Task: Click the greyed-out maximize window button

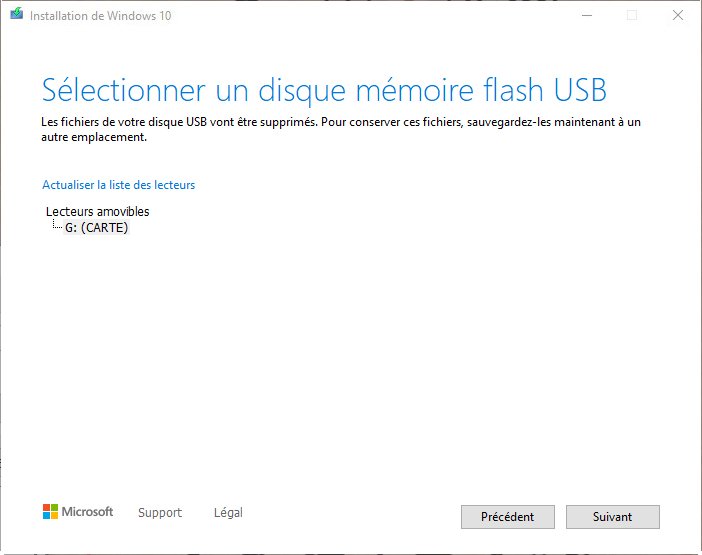Action: pyautogui.click(x=632, y=15)
